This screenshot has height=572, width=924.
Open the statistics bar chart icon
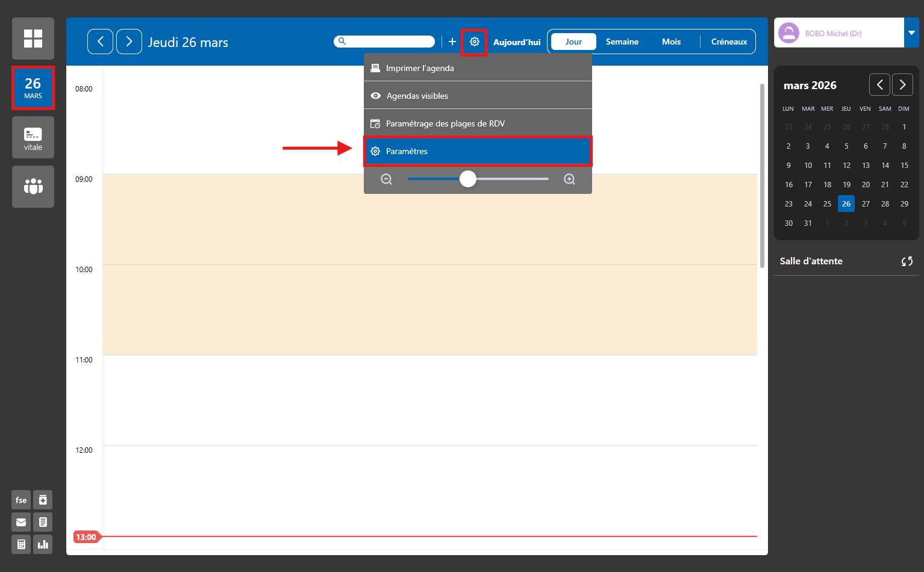pyautogui.click(x=43, y=544)
